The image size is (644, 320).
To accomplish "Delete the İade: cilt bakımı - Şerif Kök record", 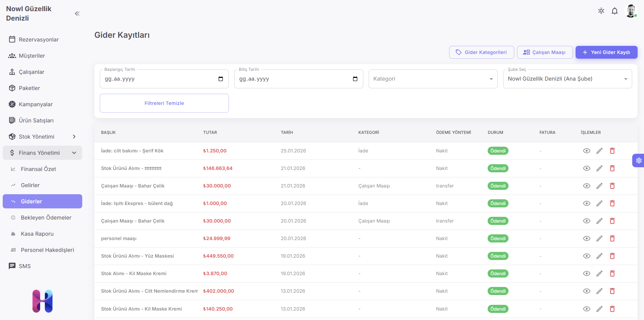I will coord(612,151).
